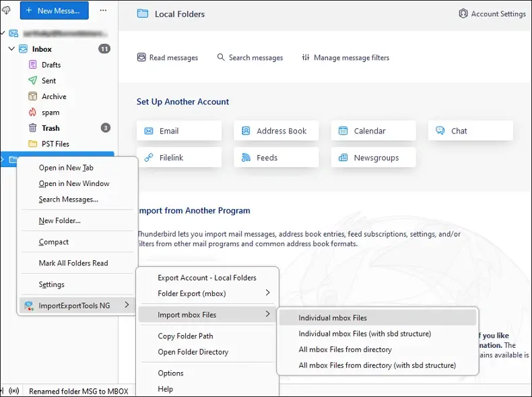Open the Filelink chain icon
This screenshot has width=532, height=397.
pos(149,158)
